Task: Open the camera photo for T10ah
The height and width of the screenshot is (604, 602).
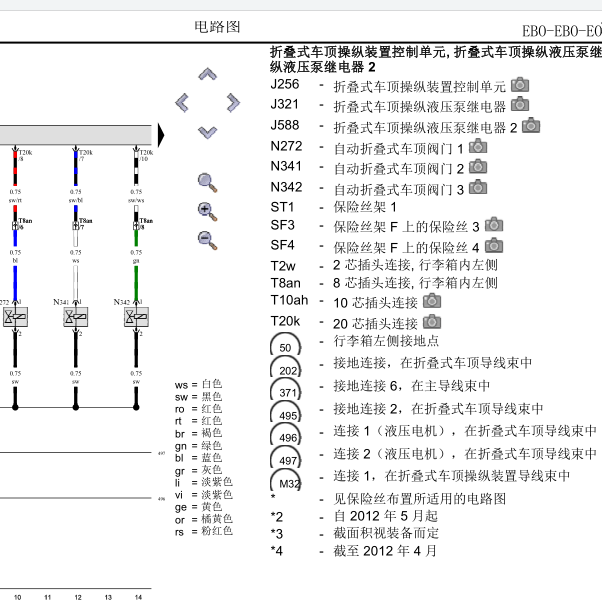Action: coord(432,301)
